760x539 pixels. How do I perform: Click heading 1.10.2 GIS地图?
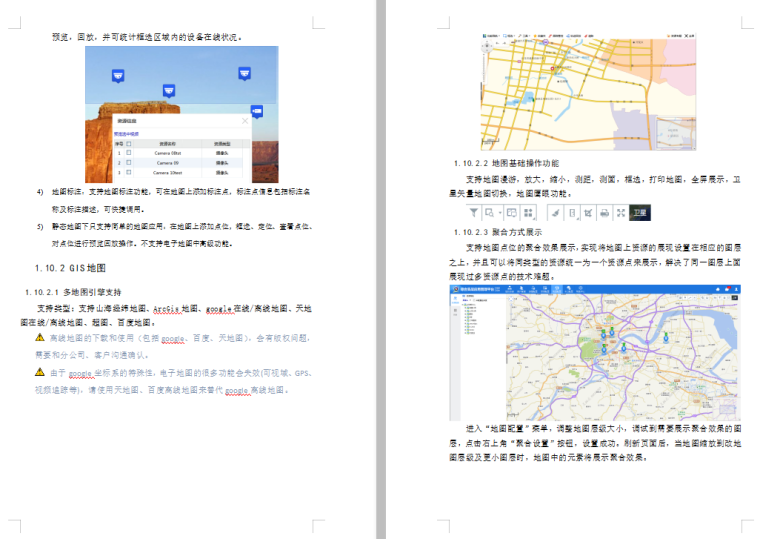coord(69,269)
